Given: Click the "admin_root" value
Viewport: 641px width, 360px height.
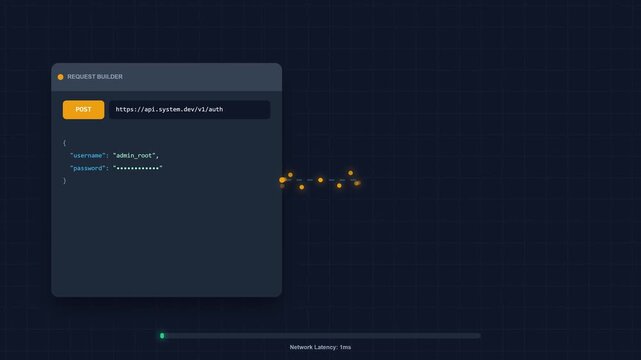Looking at the screenshot, I should click(134, 155).
